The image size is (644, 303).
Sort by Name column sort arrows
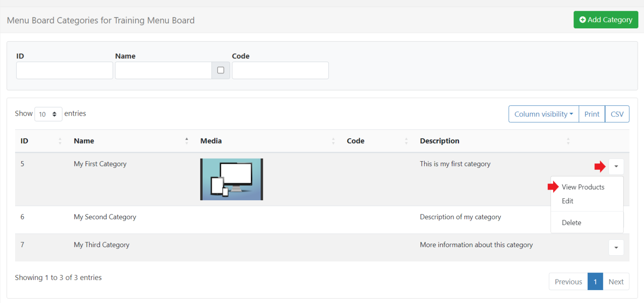(x=187, y=141)
